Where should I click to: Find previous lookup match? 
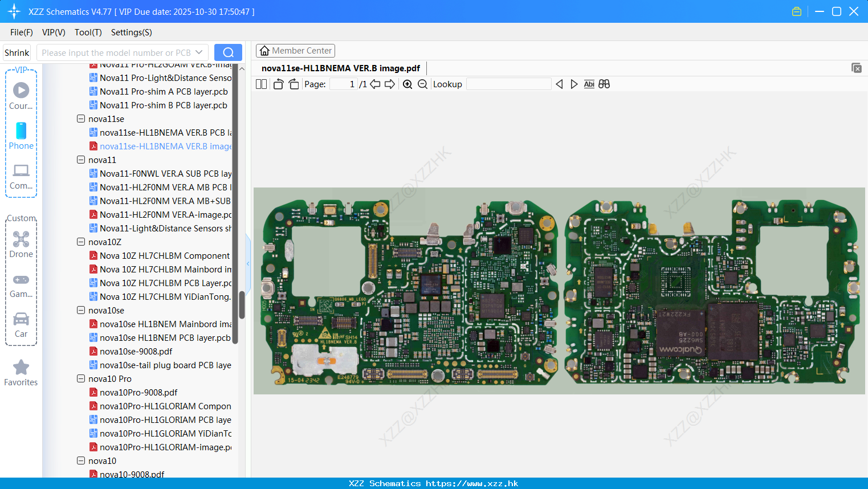pyautogui.click(x=559, y=84)
